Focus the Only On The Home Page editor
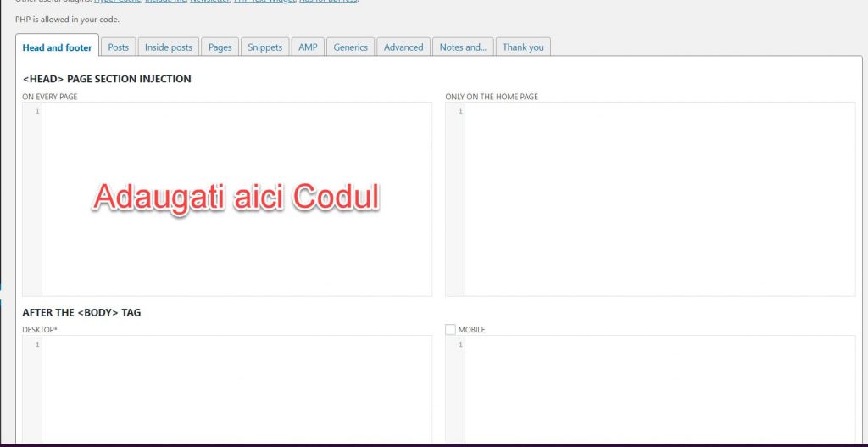The width and height of the screenshot is (868, 447). pos(659,199)
